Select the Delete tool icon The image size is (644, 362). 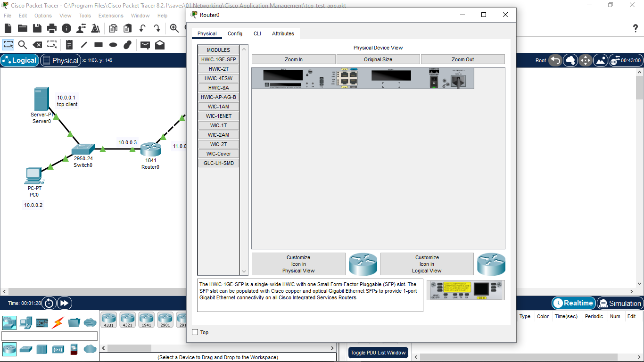click(37, 45)
